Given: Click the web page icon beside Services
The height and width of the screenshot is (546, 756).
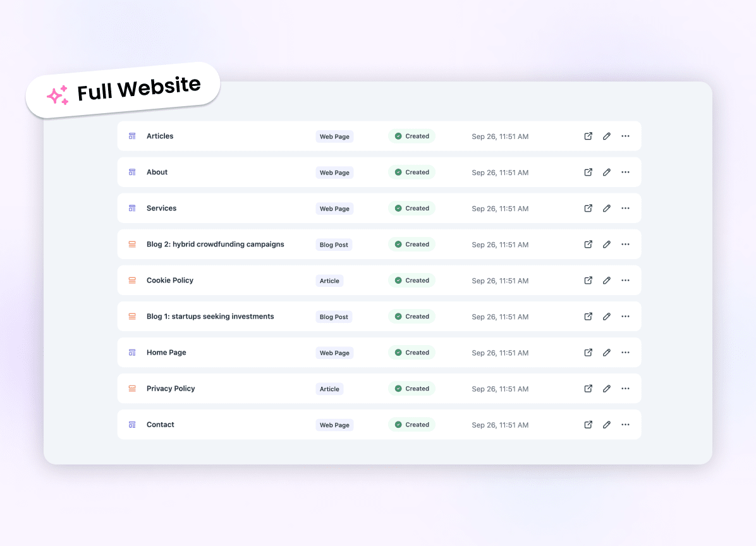Looking at the screenshot, I should (132, 208).
